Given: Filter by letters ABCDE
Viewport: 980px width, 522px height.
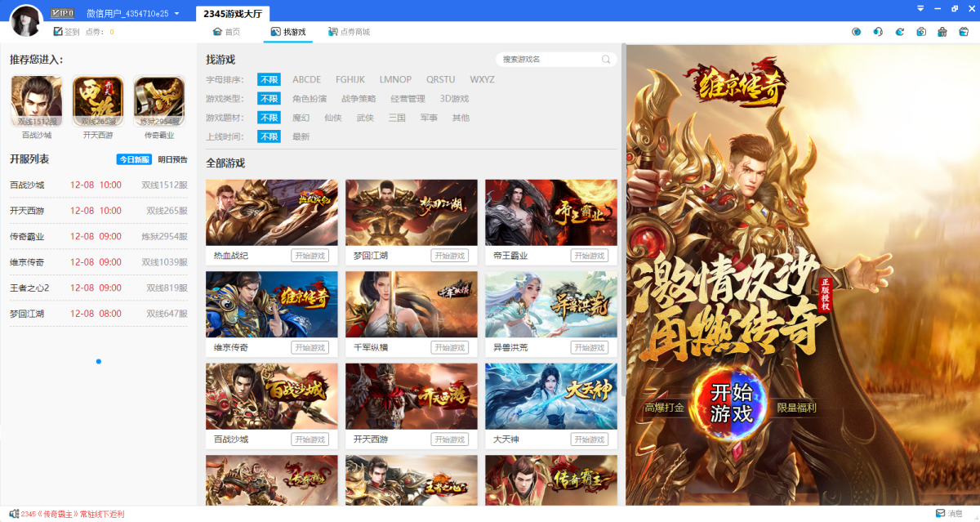Looking at the screenshot, I should click(x=306, y=79).
